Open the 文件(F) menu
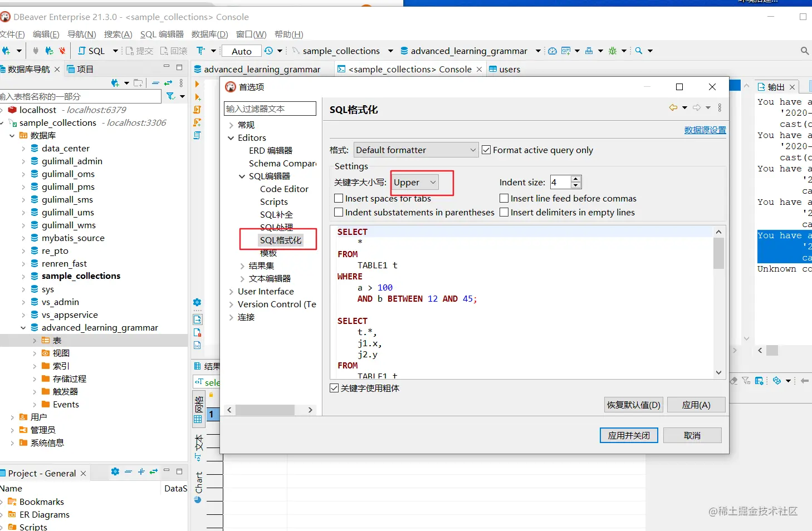The image size is (812, 531). point(12,34)
